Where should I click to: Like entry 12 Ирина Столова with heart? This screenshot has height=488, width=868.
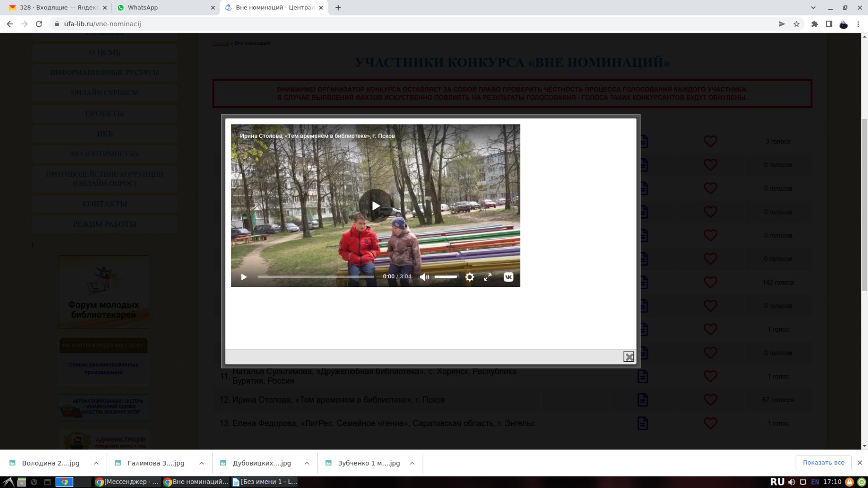(710, 400)
